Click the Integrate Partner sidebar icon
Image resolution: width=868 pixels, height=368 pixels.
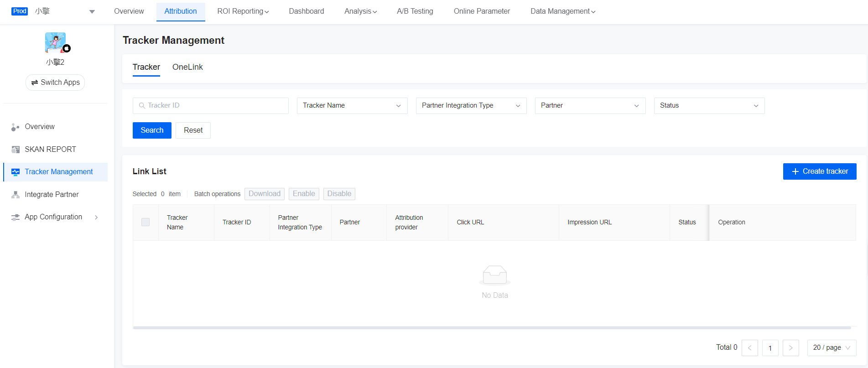coord(16,195)
